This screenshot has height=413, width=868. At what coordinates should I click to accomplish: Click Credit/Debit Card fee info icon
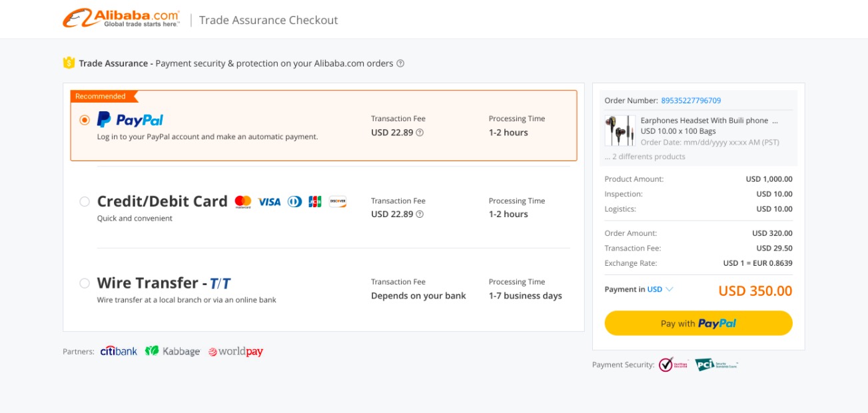tap(420, 214)
